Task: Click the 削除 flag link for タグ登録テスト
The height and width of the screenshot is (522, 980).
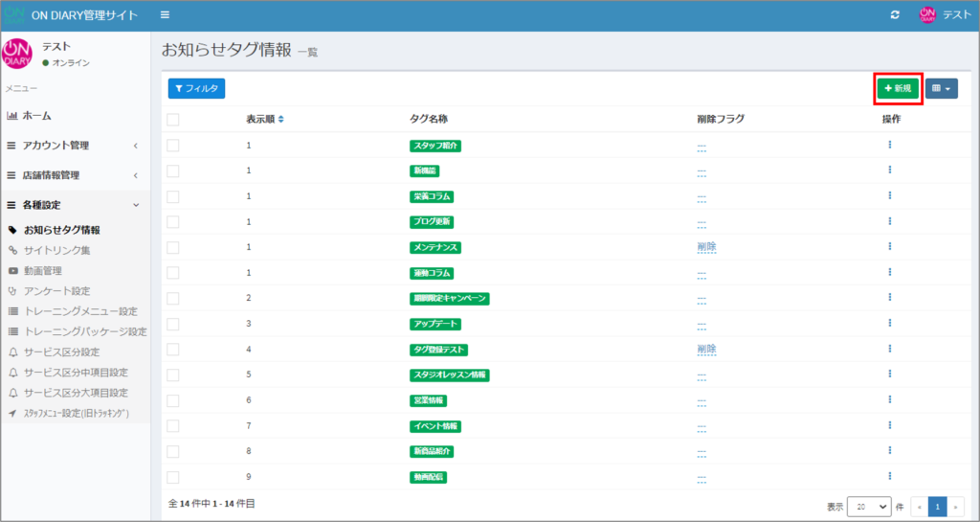Action: click(x=706, y=350)
